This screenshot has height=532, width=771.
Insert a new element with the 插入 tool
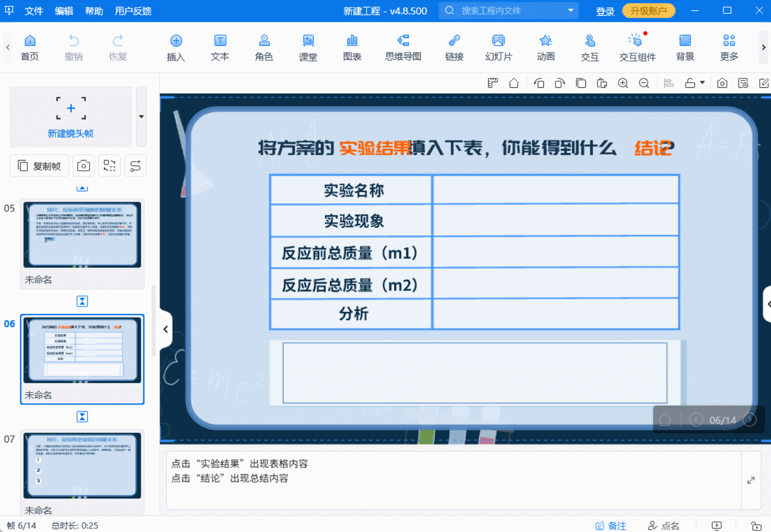click(x=176, y=47)
